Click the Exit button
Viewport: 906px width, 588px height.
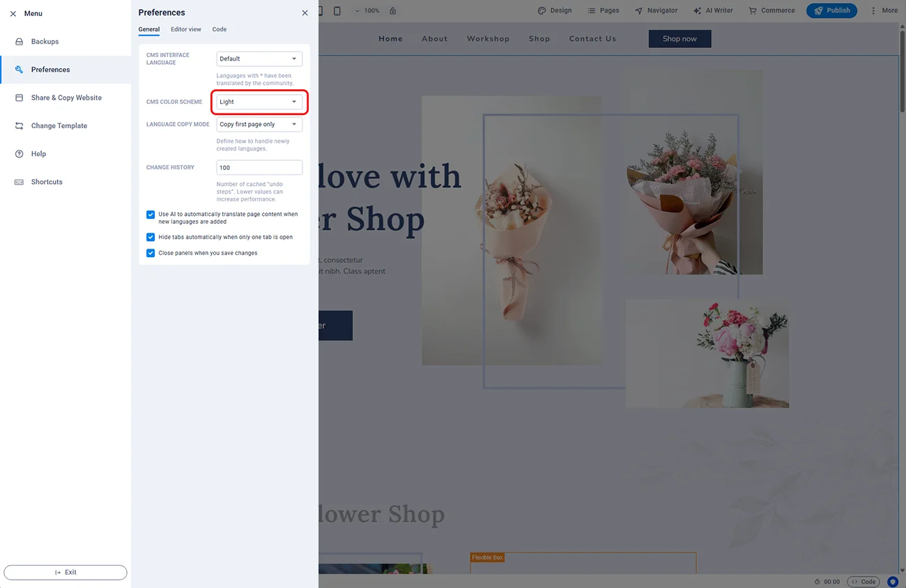pos(66,572)
